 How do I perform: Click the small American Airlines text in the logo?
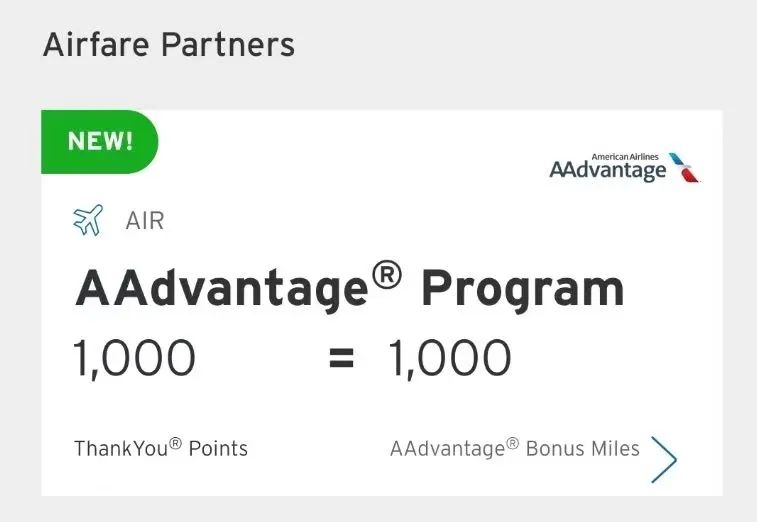pyautogui.click(x=625, y=156)
